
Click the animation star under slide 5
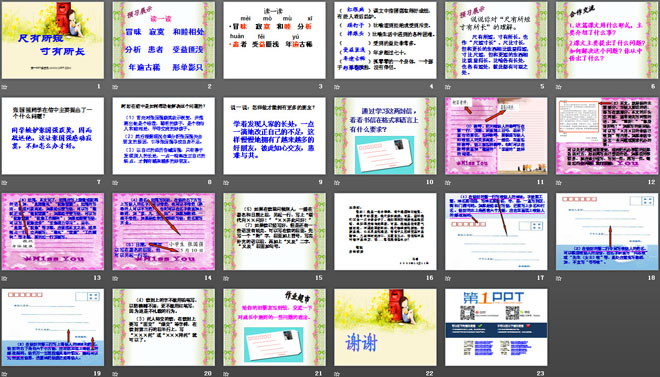click(x=448, y=87)
